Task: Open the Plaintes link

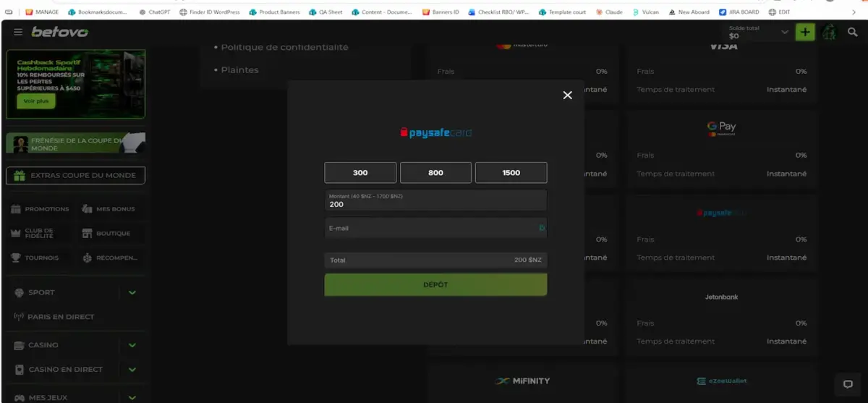Action: pyautogui.click(x=239, y=70)
